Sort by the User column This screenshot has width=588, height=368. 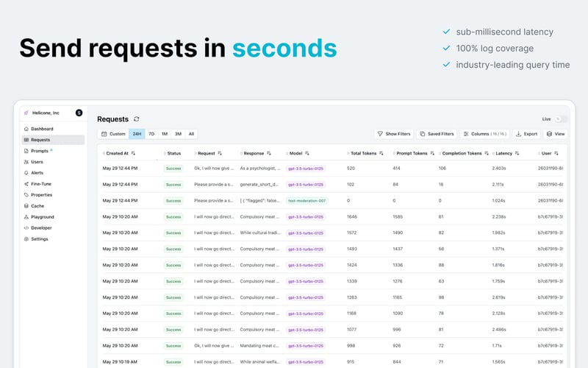[556, 153]
